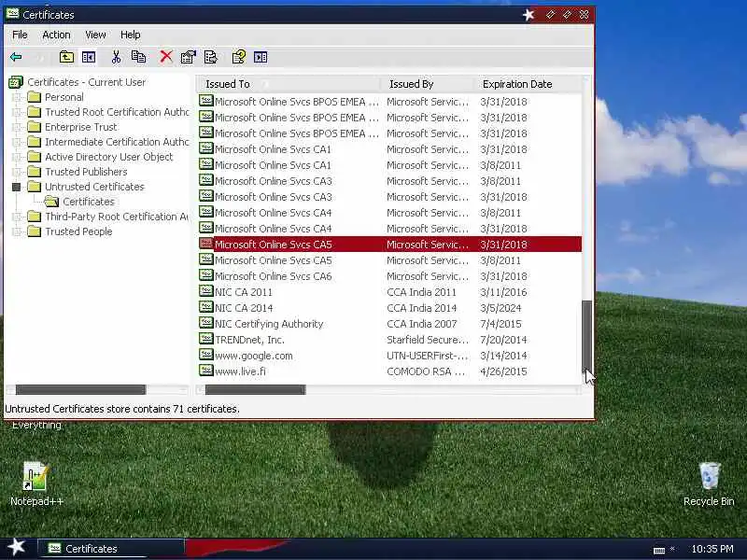This screenshot has width=747, height=560.
Task: Click the certificate icon beside NIC CA 2014
Action: (x=205, y=307)
